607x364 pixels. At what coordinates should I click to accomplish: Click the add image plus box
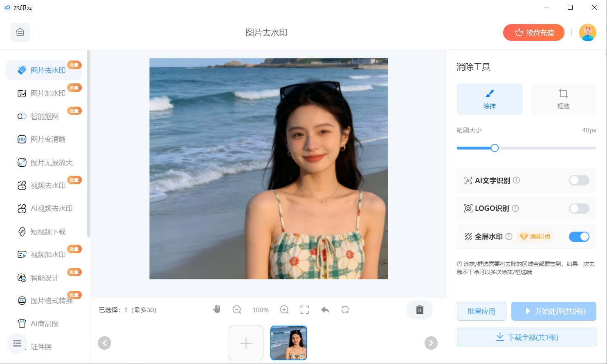pyautogui.click(x=246, y=343)
